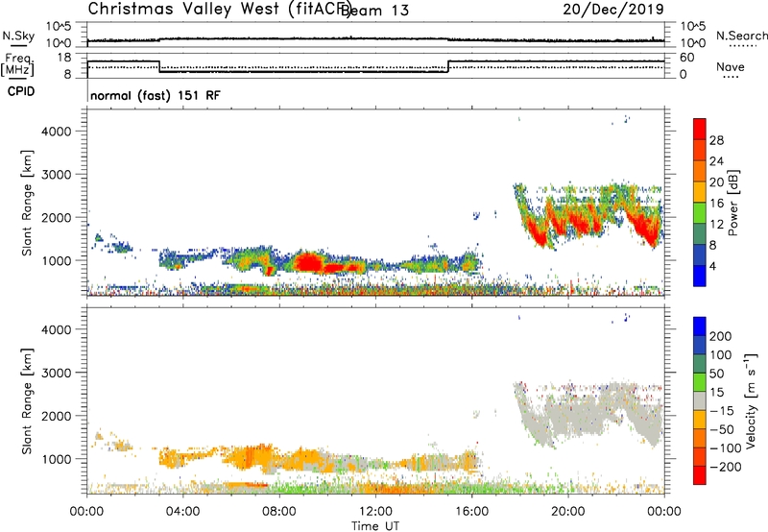
Task: Click the blue top of the velocity colorbar
Action: pos(700,326)
